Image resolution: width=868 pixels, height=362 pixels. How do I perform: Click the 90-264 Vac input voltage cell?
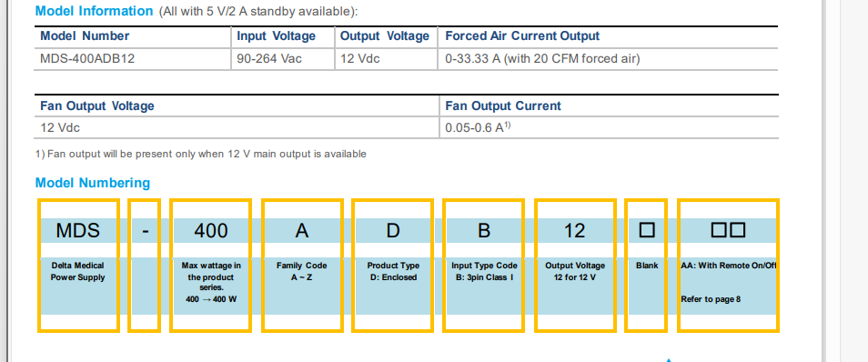tap(269, 59)
